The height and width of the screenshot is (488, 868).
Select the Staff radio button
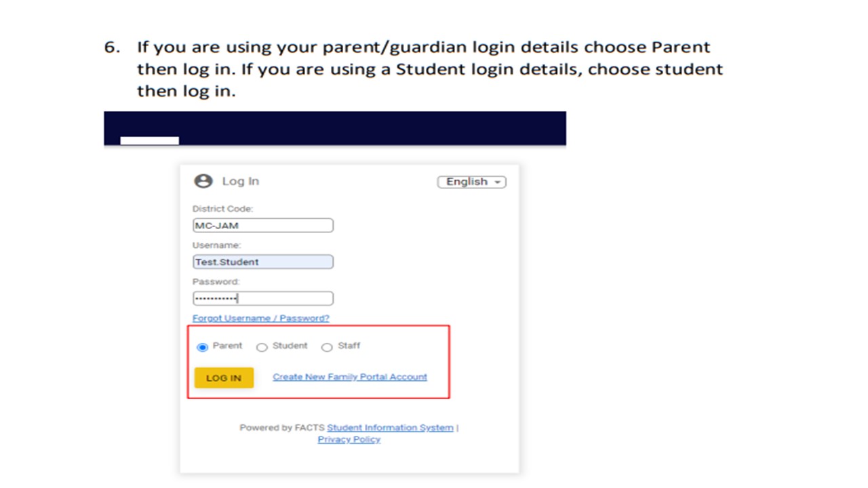coord(327,347)
